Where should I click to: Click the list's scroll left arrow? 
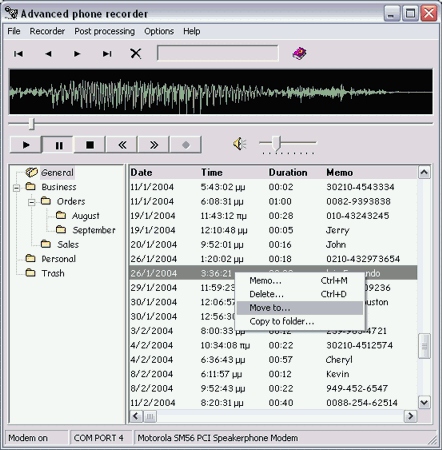(x=136, y=416)
